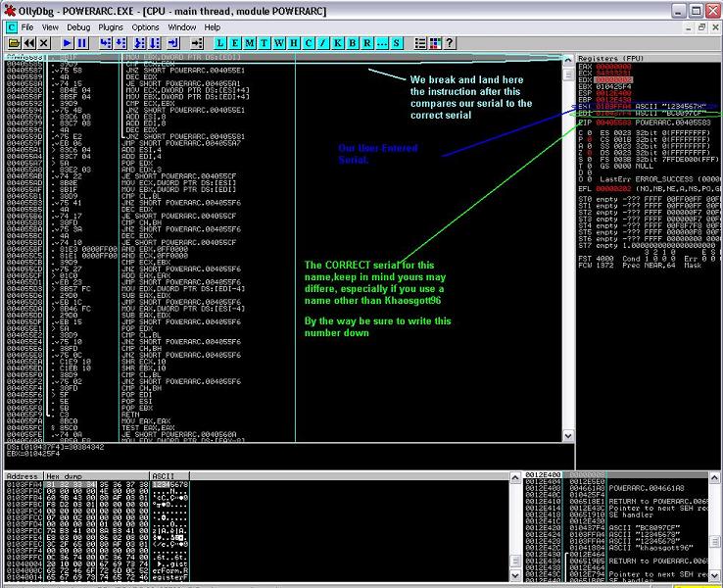Click the Hex dump column header
This screenshot has height=588, width=723.
[x=96, y=476]
